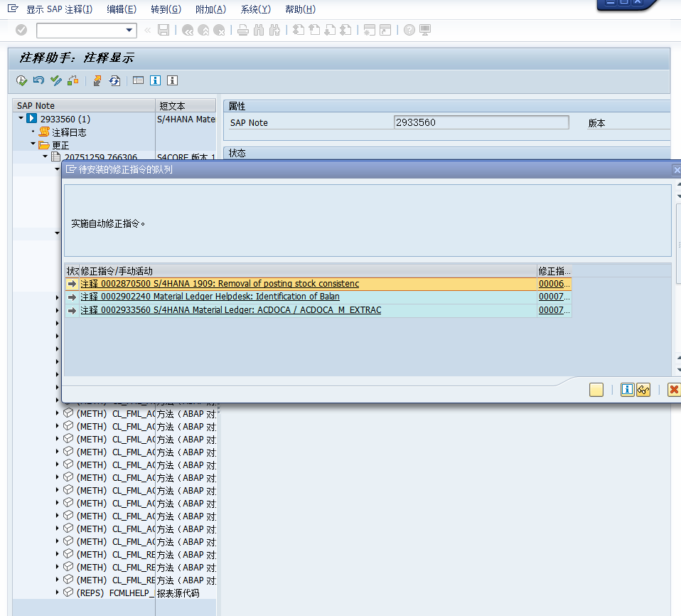Image resolution: width=681 pixels, height=616 pixels.
Task: Click the glasses Display button in dialog
Action: pos(643,390)
